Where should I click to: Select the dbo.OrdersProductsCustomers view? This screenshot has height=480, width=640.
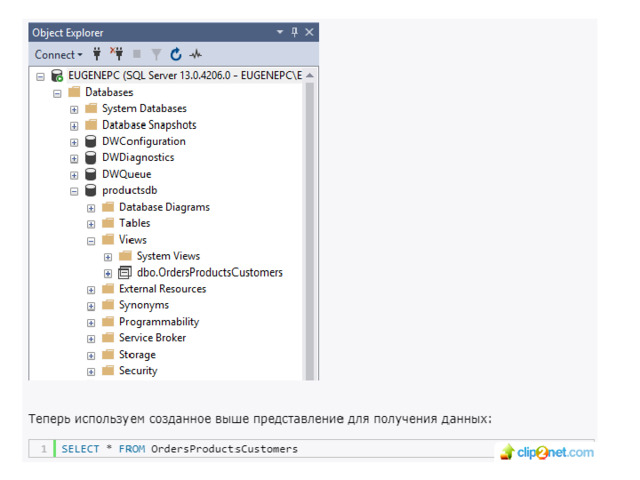click(x=209, y=272)
